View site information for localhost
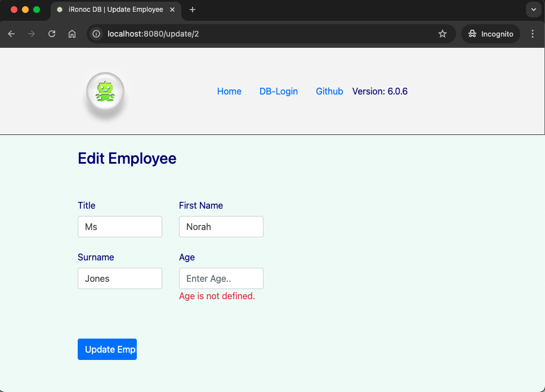This screenshot has width=545, height=392. pyautogui.click(x=97, y=34)
